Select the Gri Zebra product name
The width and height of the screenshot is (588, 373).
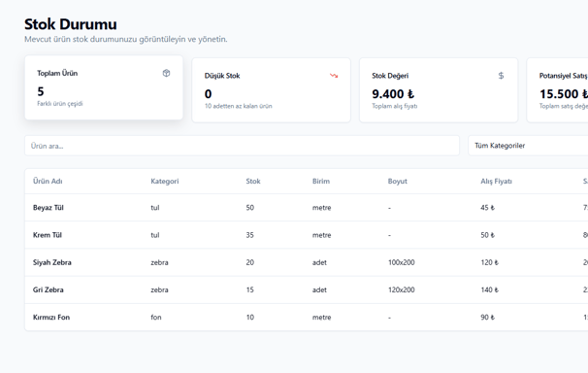pos(48,289)
